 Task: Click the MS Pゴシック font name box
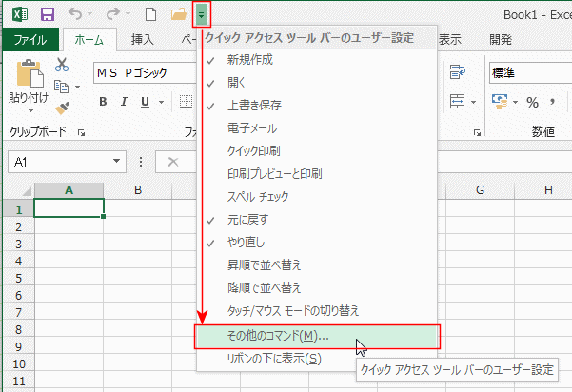pyautogui.click(x=146, y=73)
